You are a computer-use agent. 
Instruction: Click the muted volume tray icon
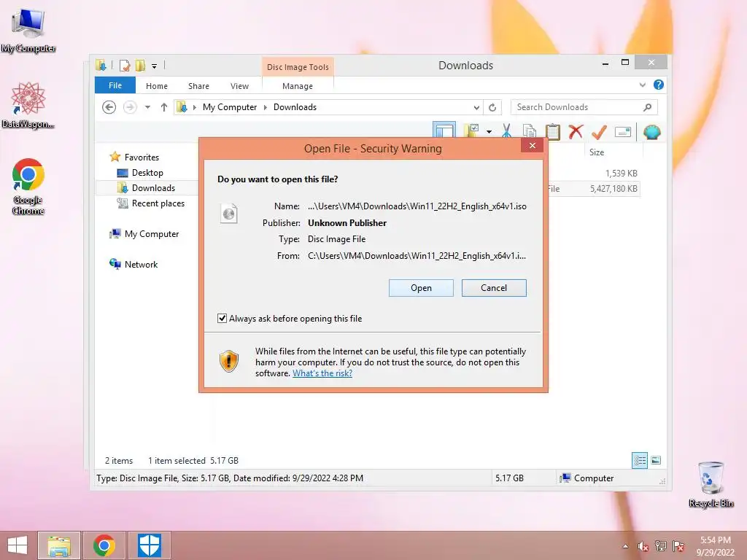point(643,546)
